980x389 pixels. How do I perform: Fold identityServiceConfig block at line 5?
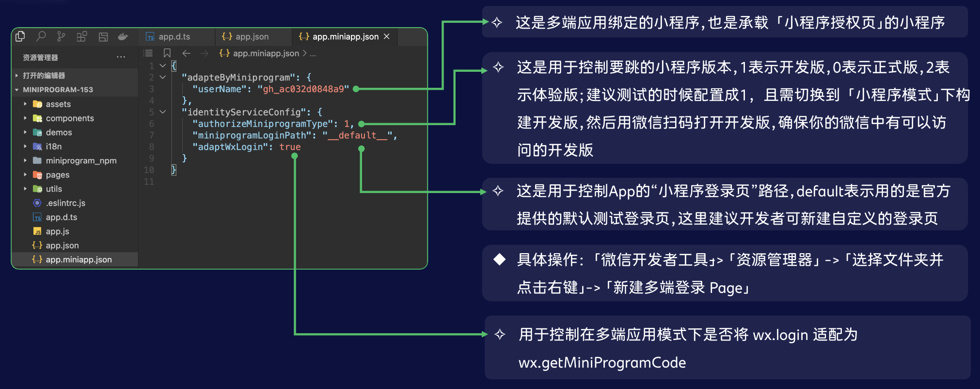[163, 112]
